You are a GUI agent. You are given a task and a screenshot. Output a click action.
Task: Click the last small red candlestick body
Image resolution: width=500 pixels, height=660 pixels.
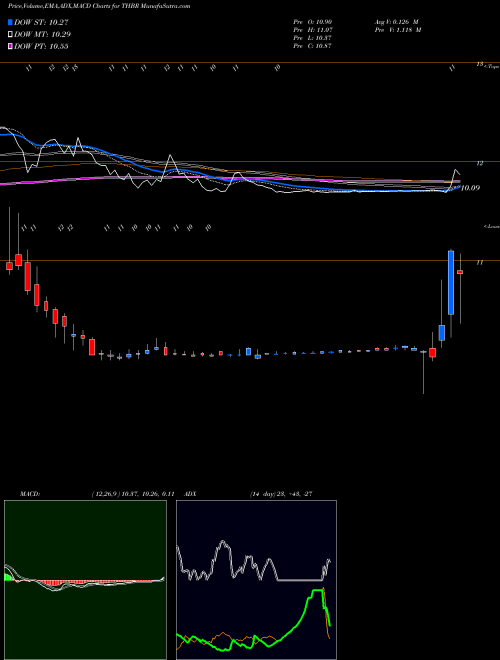(x=460, y=272)
